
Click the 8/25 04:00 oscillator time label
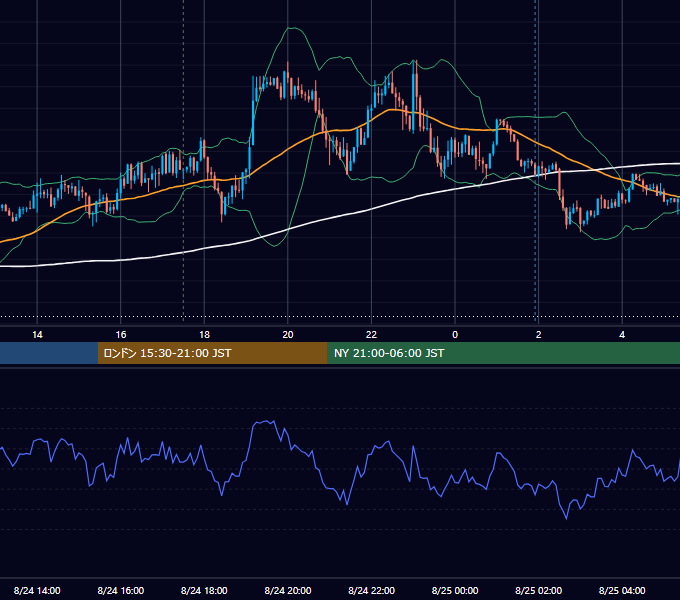click(622, 590)
